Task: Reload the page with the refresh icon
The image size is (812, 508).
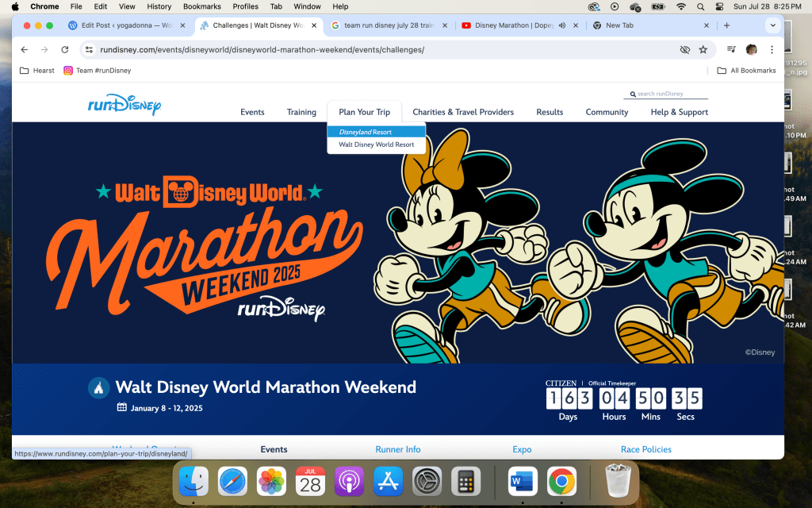Action: point(65,49)
